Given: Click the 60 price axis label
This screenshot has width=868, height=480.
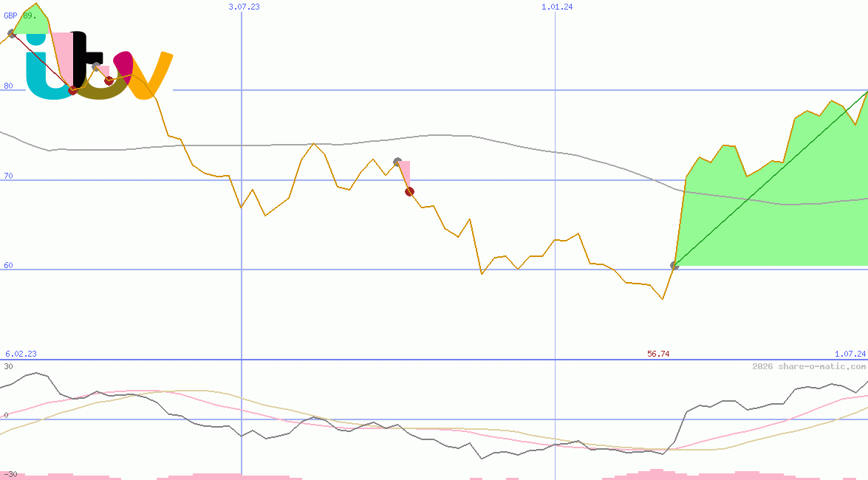Looking at the screenshot, I should [8, 265].
